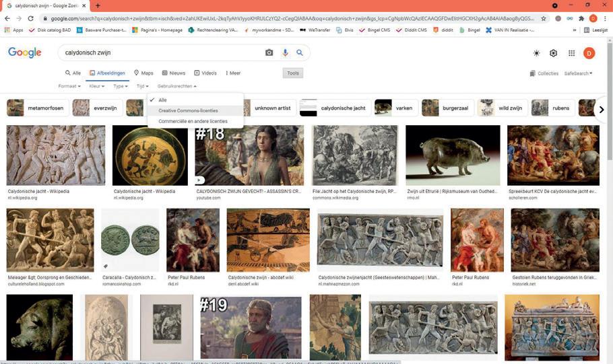The image size is (613, 364).
Task: Click the magnifier search button
Action: click(x=300, y=52)
